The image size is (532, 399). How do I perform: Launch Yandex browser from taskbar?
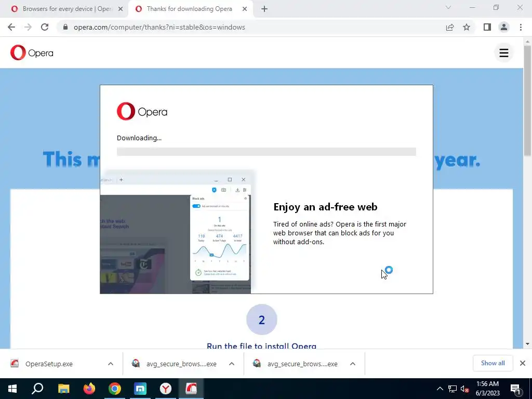coord(166,389)
